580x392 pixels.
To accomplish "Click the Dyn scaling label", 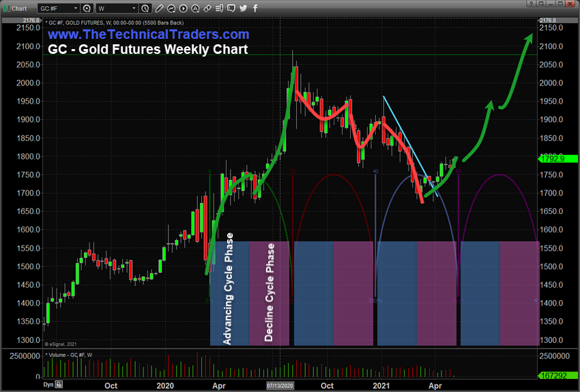I will pos(48,385).
